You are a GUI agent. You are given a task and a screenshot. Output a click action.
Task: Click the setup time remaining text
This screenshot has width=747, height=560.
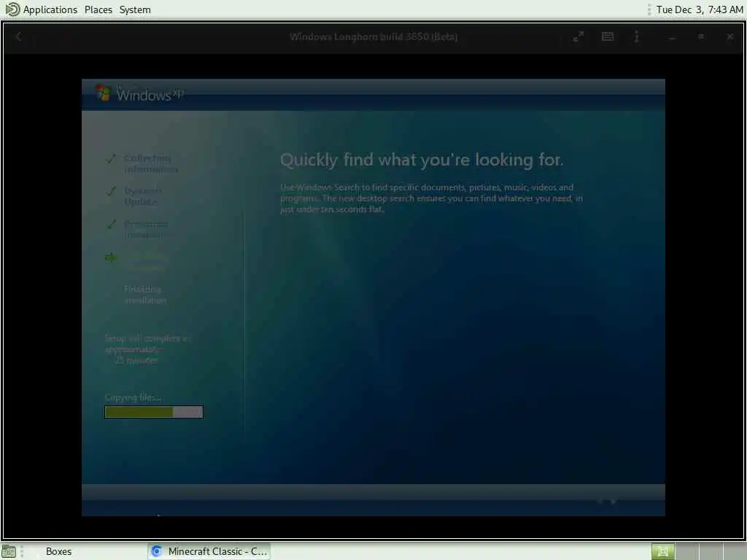tap(147, 349)
